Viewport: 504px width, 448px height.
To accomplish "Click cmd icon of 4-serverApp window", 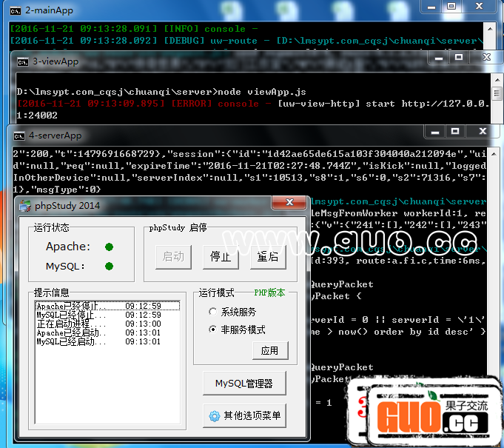I will 19,136.
